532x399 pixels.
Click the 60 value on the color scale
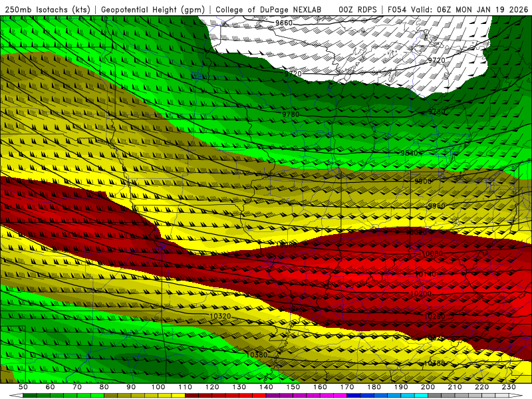[x=50, y=387]
